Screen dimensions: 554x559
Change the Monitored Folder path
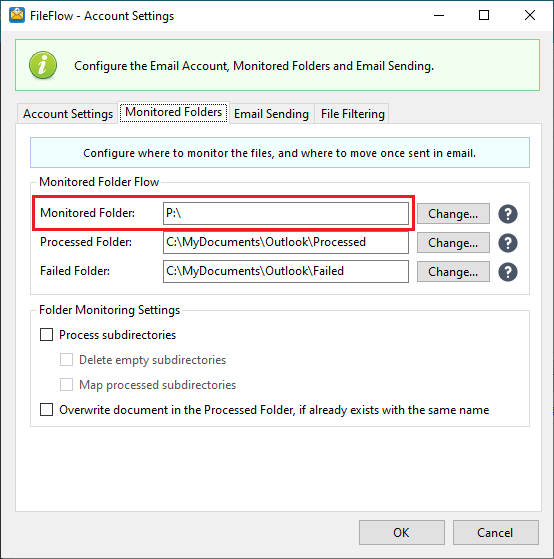(x=453, y=214)
